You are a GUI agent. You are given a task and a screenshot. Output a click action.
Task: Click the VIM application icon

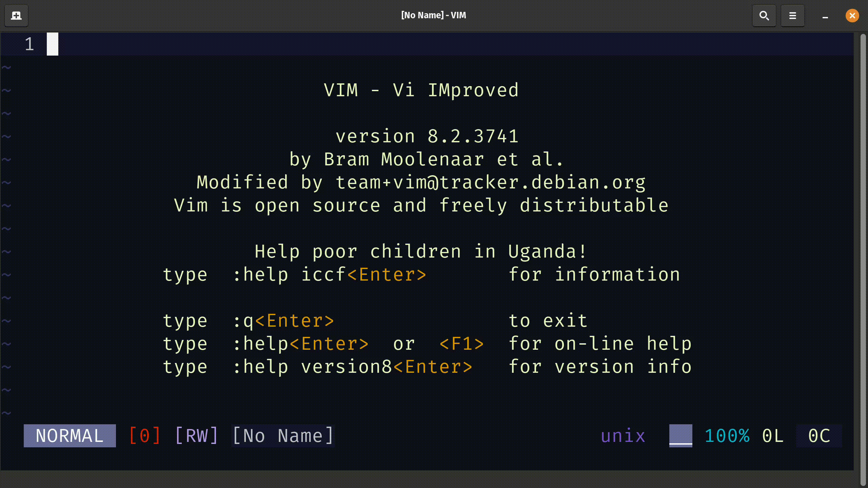coord(16,15)
